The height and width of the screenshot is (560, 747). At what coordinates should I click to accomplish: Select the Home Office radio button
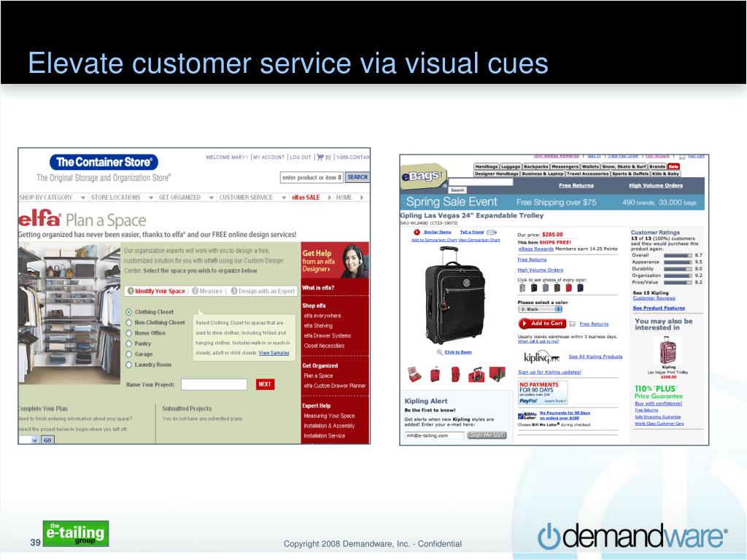(128, 332)
